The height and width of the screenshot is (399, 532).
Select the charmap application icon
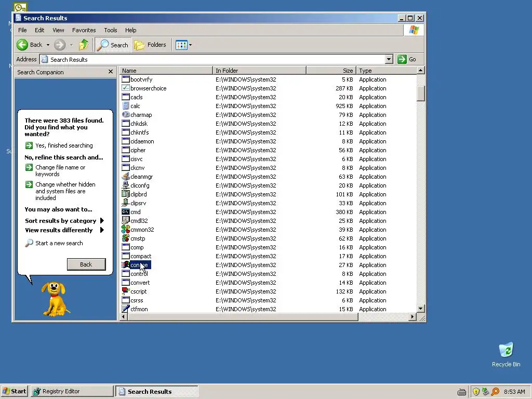[126, 115]
